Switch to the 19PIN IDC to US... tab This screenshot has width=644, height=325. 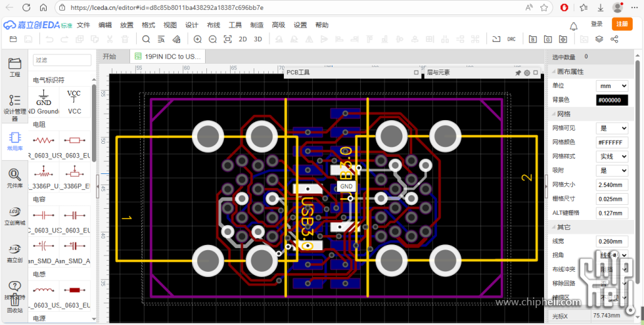[168, 56]
